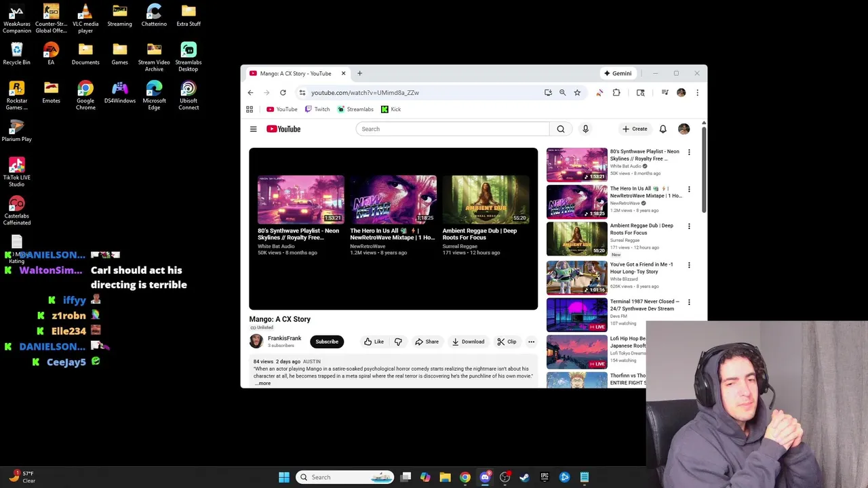Open Discord from the taskbar
The width and height of the screenshot is (868, 488).
[x=485, y=477]
